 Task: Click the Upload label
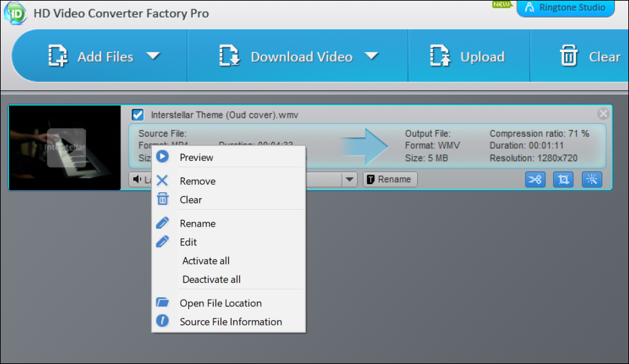[482, 57]
